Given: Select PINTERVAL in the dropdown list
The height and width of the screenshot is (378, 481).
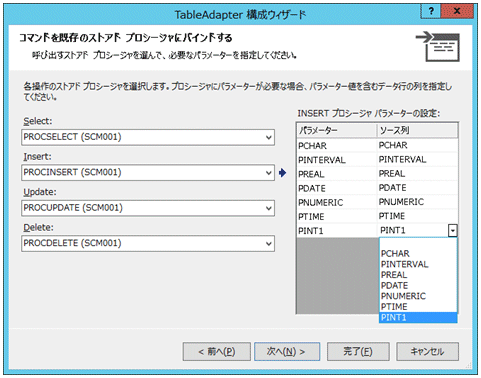Looking at the screenshot, I should coord(418,264).
